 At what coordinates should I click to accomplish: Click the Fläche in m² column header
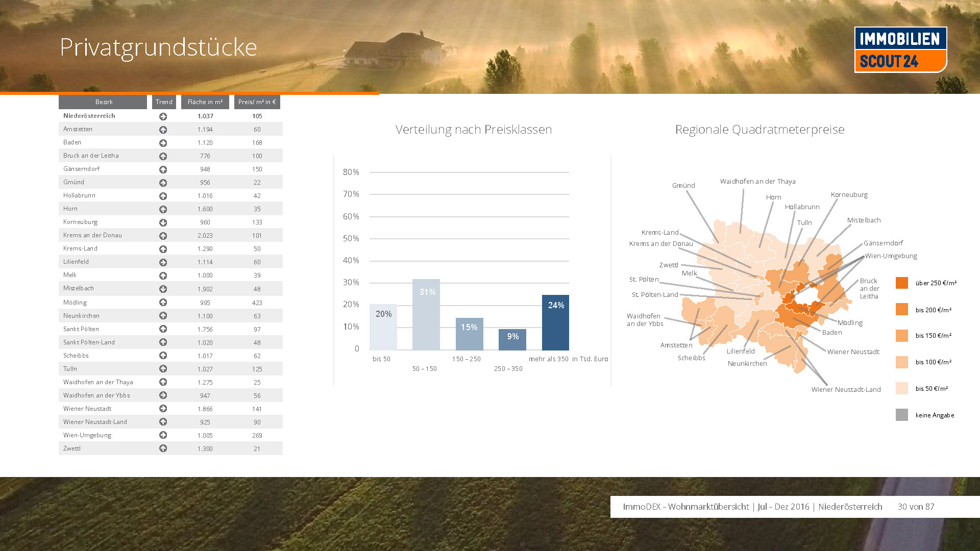tap(205, 102)
